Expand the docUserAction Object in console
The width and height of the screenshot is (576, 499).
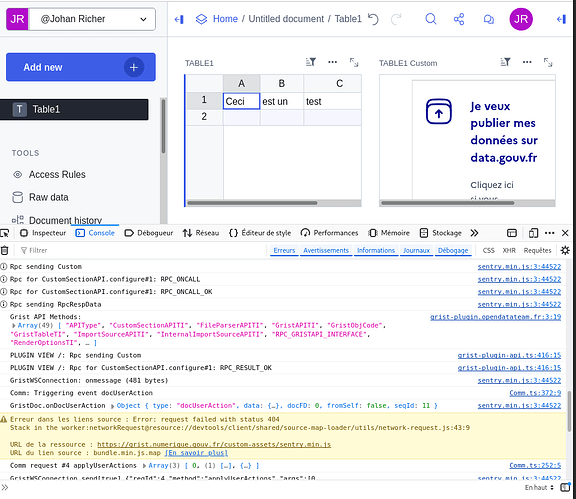(x=113, y=406)
